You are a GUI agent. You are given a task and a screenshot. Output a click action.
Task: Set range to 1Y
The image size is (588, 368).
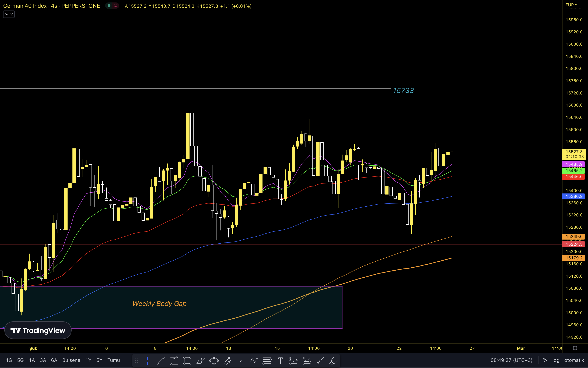tap(88, 360)
